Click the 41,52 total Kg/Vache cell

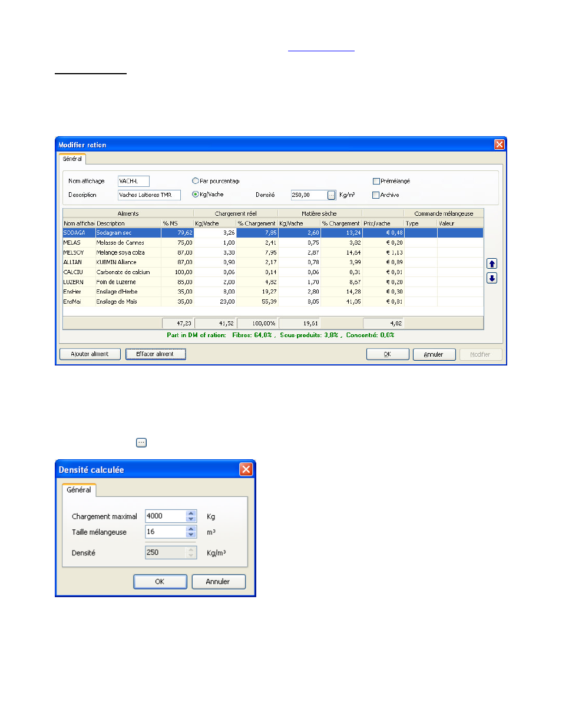[215, 323]
